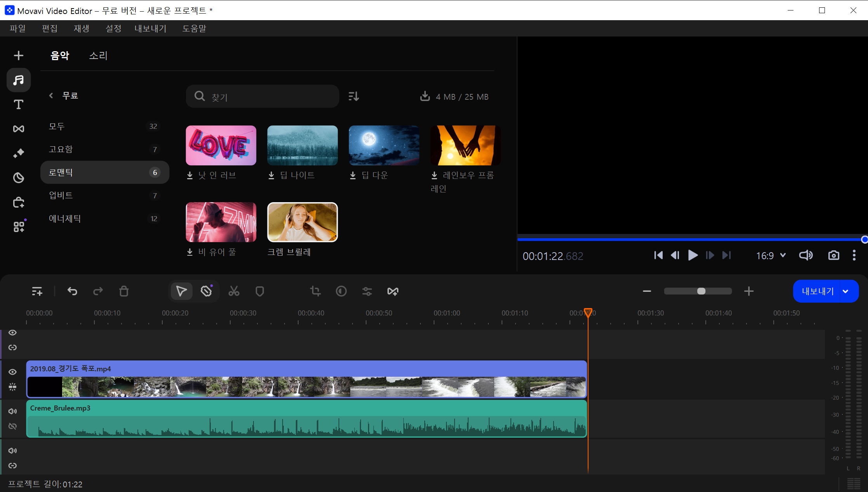Viewport: 868px width, 492px height.
Task: Click the crop and rotate tool
Action: [x=315, y=291]
